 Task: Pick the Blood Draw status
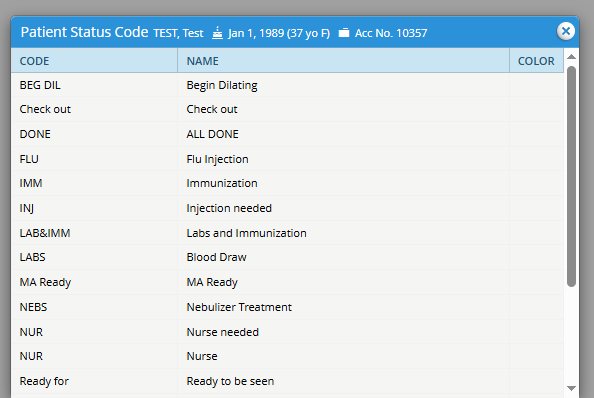click(217, 257)
